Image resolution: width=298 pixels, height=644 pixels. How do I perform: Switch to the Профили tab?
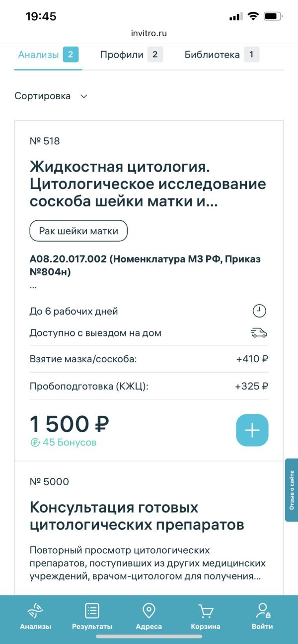131,55
